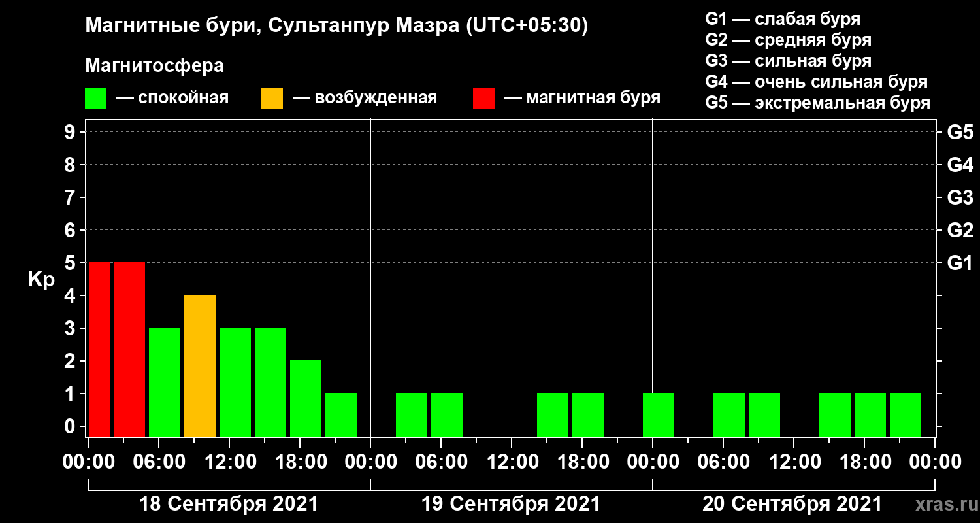Click the Kp 1 bar straddling midnight into 20 September
Screen dimensions: 980x523
pos(659,414)
